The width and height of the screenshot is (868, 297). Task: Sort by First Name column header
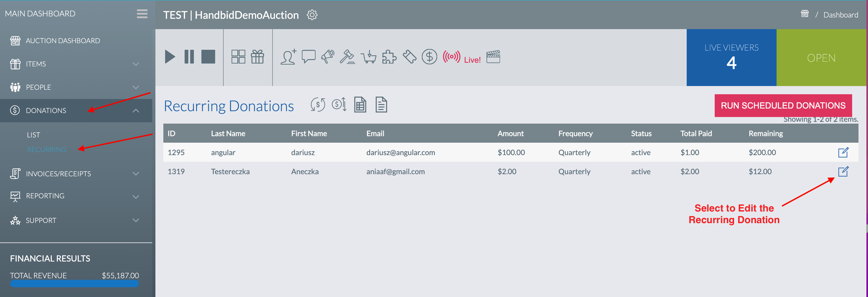[309, 133]
